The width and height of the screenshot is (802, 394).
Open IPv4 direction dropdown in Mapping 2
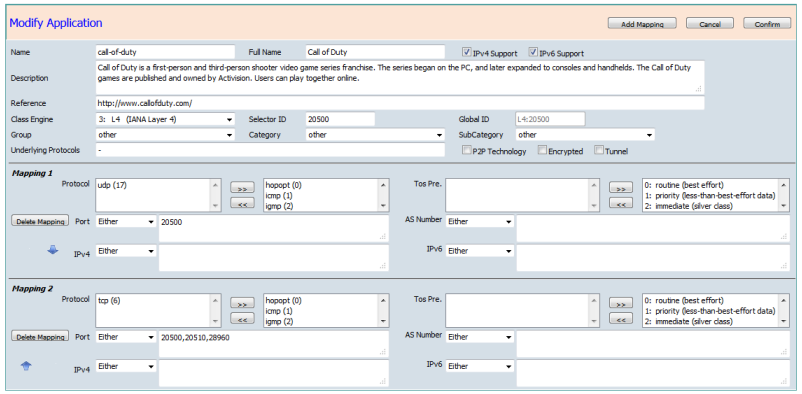click(x=126, y=367)
